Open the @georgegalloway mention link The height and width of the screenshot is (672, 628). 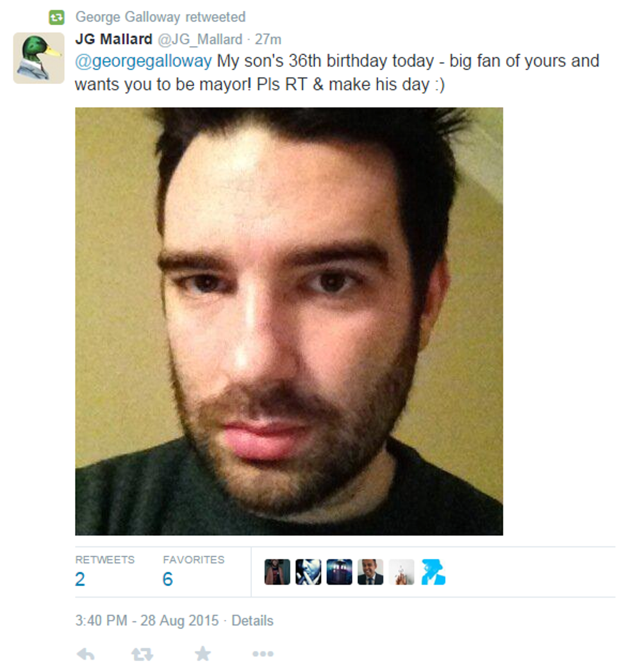coord(144,61)
